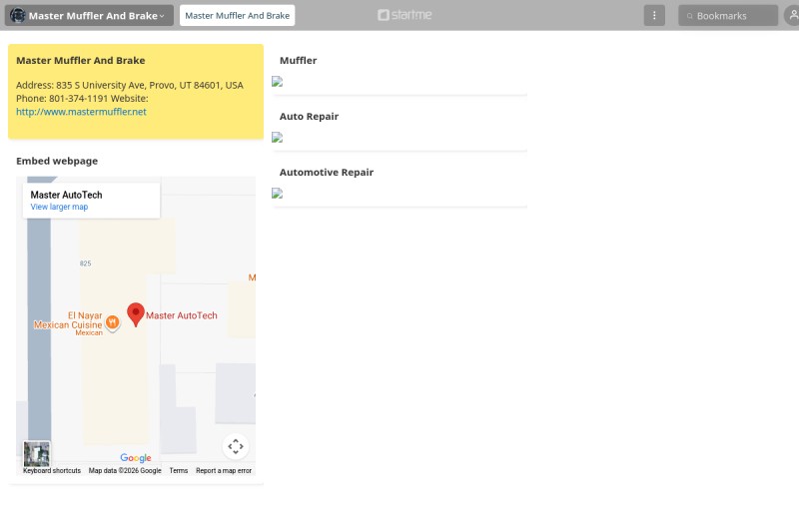Click the broken image under Automotive Repair
Screen dimensions: 799x532
(x=278, y=194)
